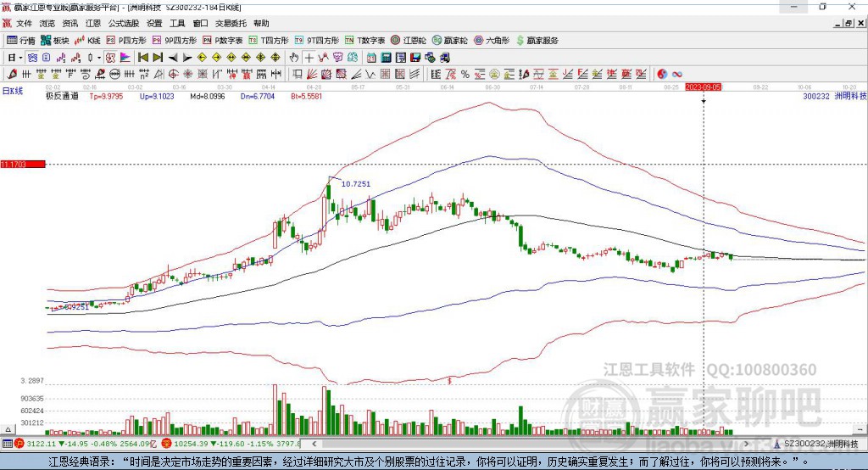Open the 江恩 menu
868x470 pixels.
pyautogui.click(x=93, y=23)
